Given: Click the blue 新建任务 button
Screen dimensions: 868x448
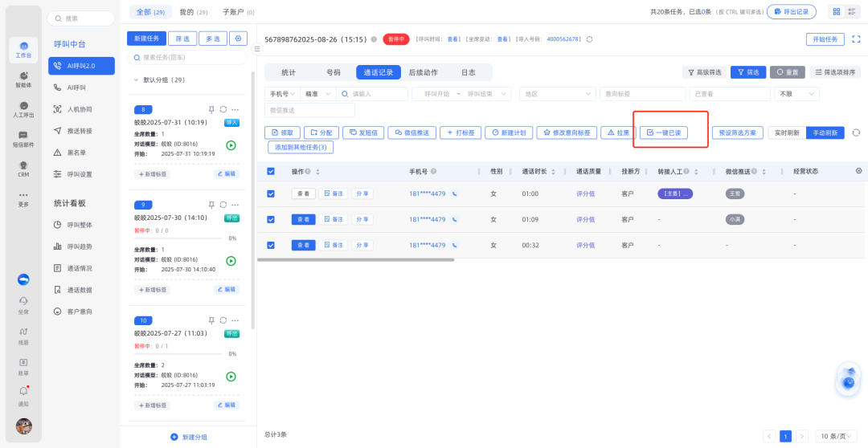Looking at the screenshot, I should point(146,39).
